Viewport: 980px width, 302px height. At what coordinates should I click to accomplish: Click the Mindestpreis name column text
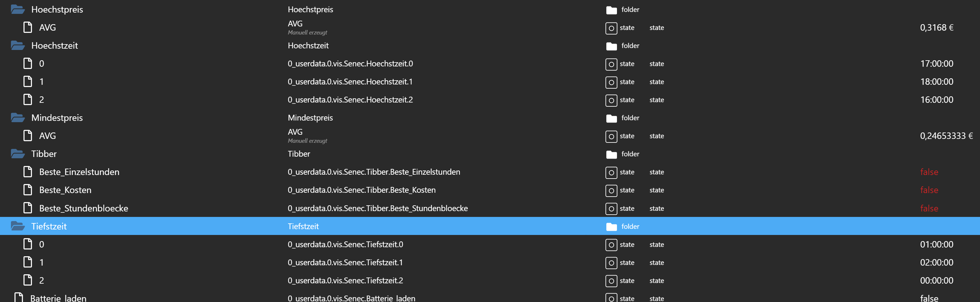(x=311, y=118)
